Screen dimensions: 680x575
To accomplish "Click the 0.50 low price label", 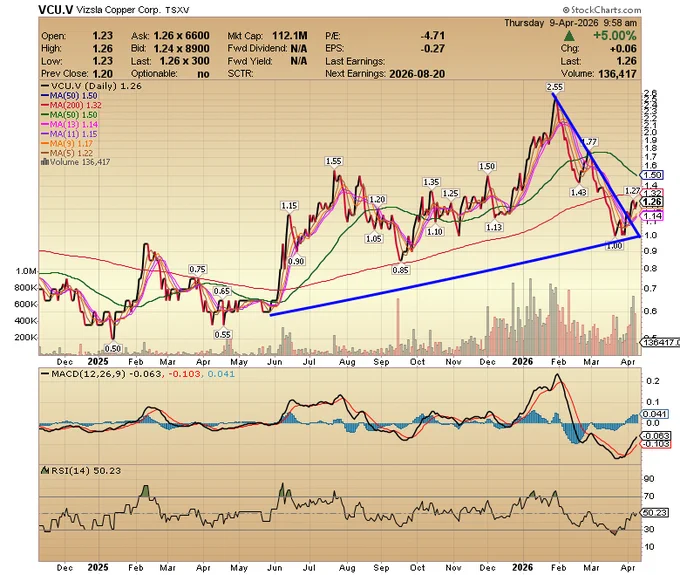I will pos(113,349).
